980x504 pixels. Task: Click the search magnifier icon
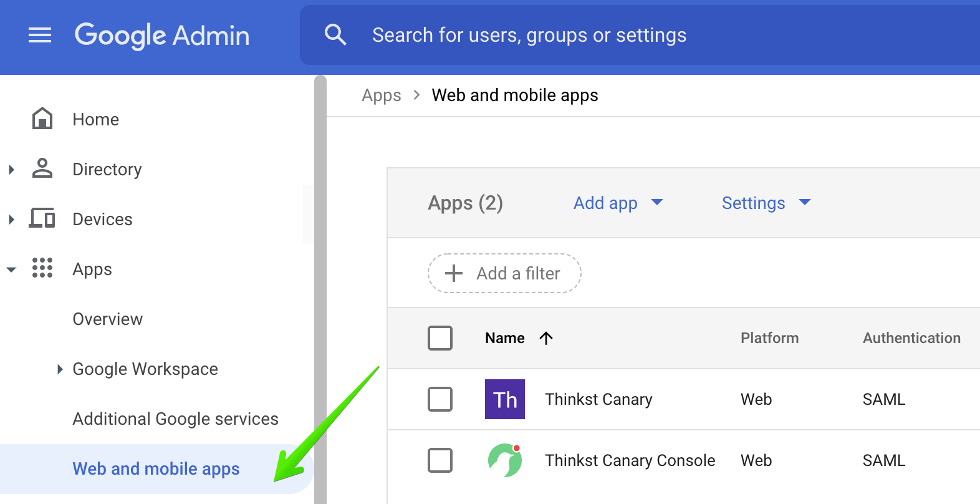coord(335,34)
